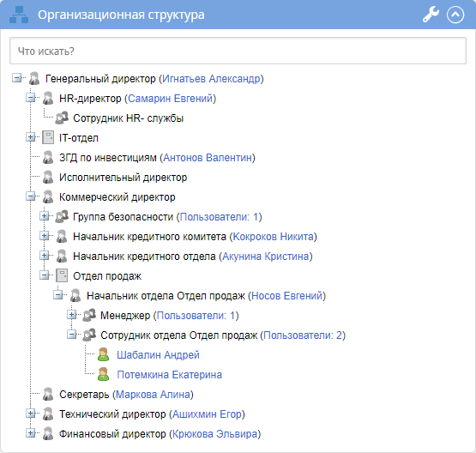The height and width of the screenshot is (453, 476).
Task: Select Секретарь position in the tree
Action: click(x=84, y=395)
